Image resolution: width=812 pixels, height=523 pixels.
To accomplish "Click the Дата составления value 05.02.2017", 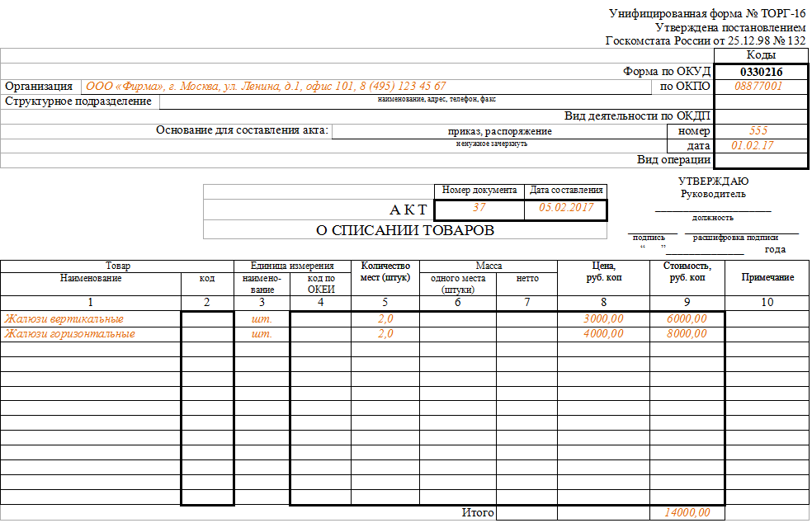I will pyautogui.click(x=566, y=208).
